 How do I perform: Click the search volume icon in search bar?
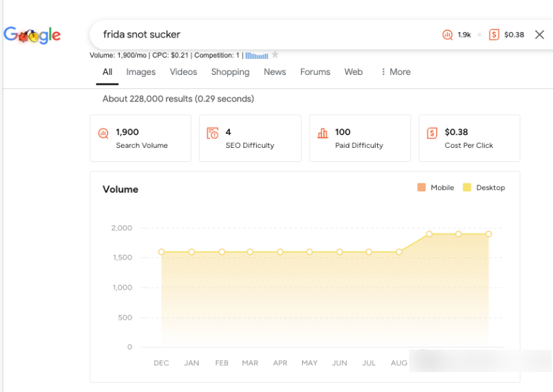coord(447,35)
